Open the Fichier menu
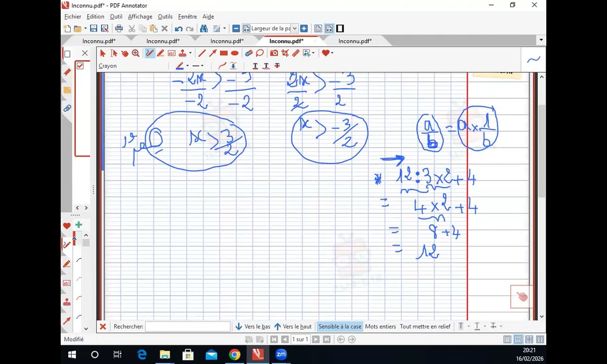This screenshot has height=364, width=607. click(72, 17)
